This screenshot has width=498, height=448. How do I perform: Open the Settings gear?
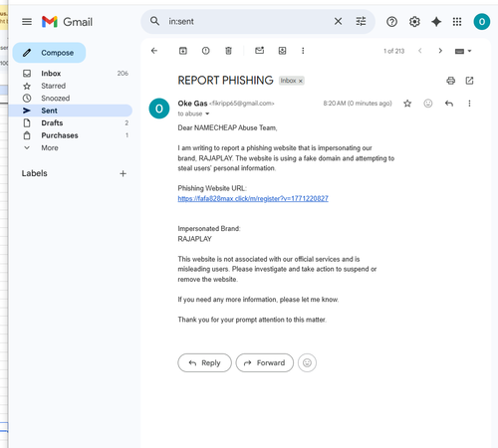pos(414,22)
